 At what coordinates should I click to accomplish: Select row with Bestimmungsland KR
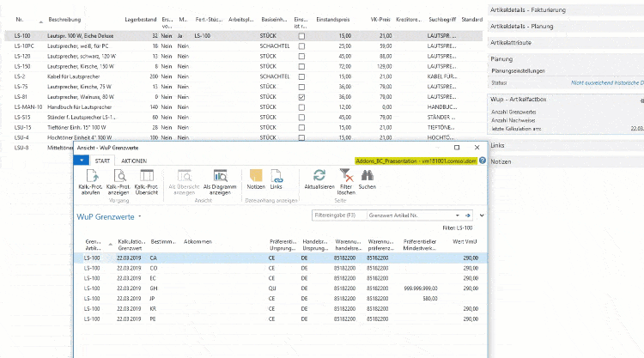pyautogui.click(x=281, y=309)
